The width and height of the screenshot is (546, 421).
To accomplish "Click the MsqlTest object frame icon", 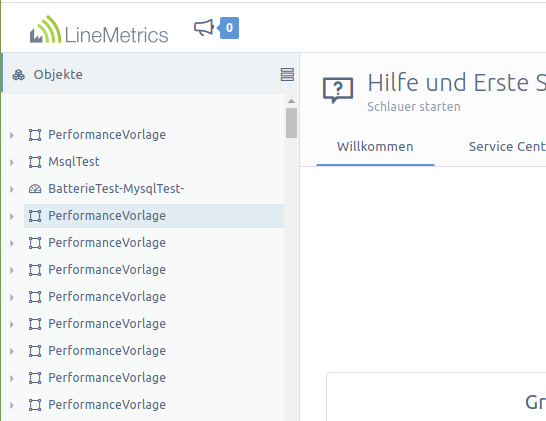I will tap(35, 162).
